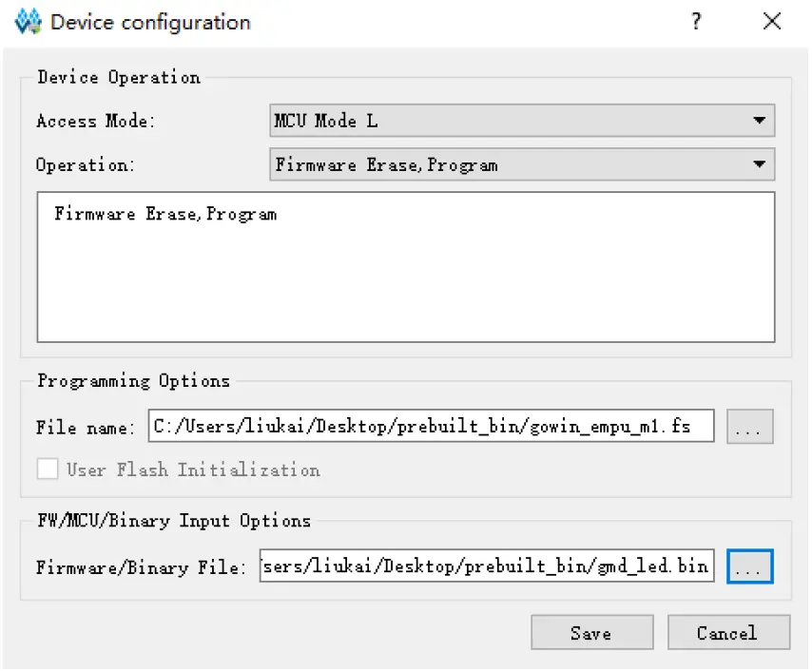Click the browse icon next to File name

coord(749,426)
